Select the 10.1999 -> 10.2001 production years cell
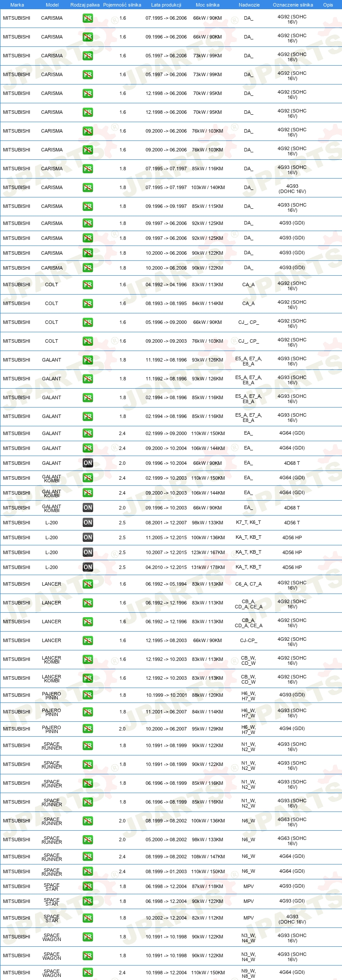The height and width of the screenshot is (980, 342). tap(166, 695)
